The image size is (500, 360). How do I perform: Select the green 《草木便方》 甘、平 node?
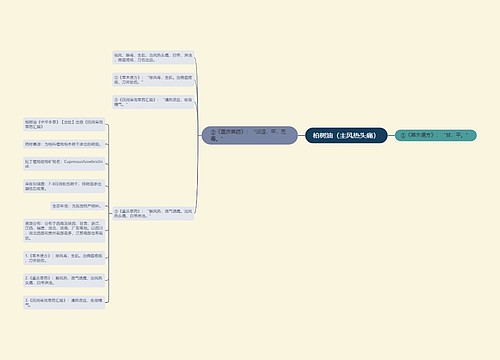coord(436,135)
